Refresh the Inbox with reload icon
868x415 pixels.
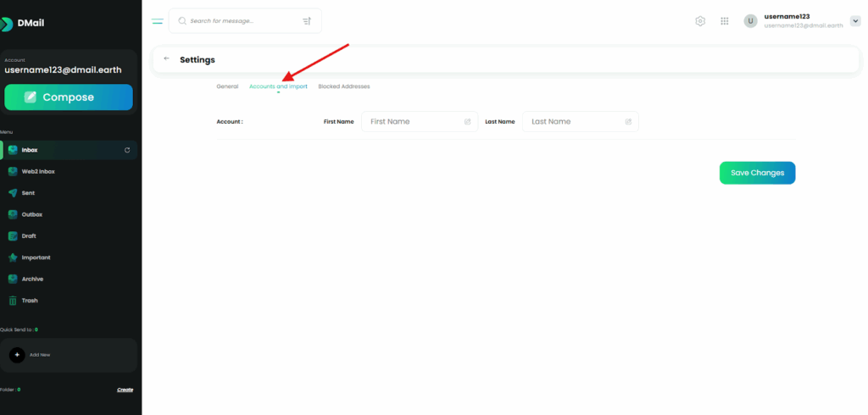127,150
